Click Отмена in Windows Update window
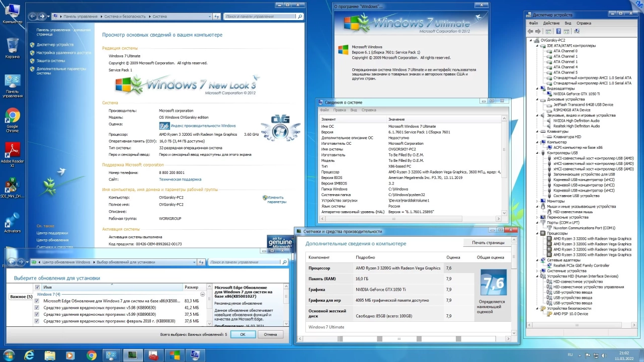 (x=270, y=334)
